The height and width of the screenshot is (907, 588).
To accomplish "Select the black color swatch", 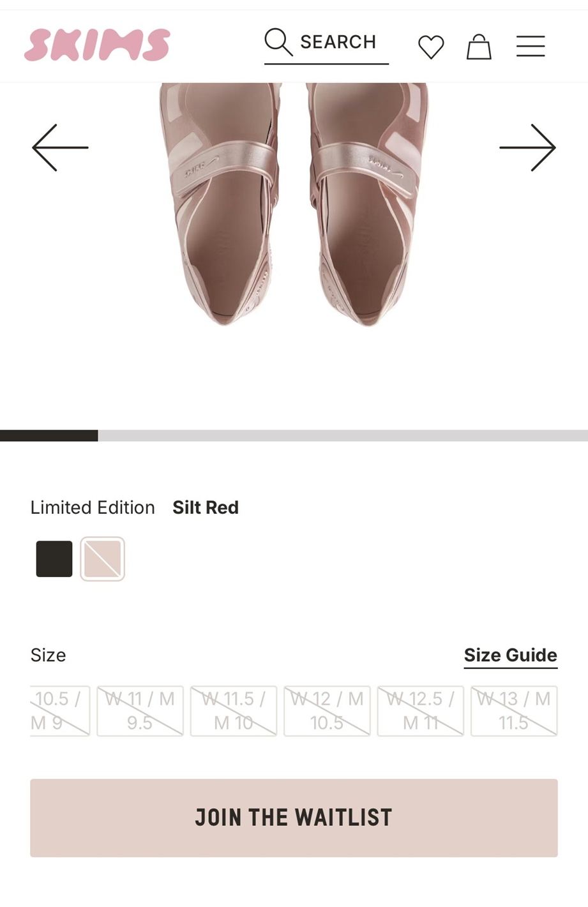I will click(x=54, y=559).
